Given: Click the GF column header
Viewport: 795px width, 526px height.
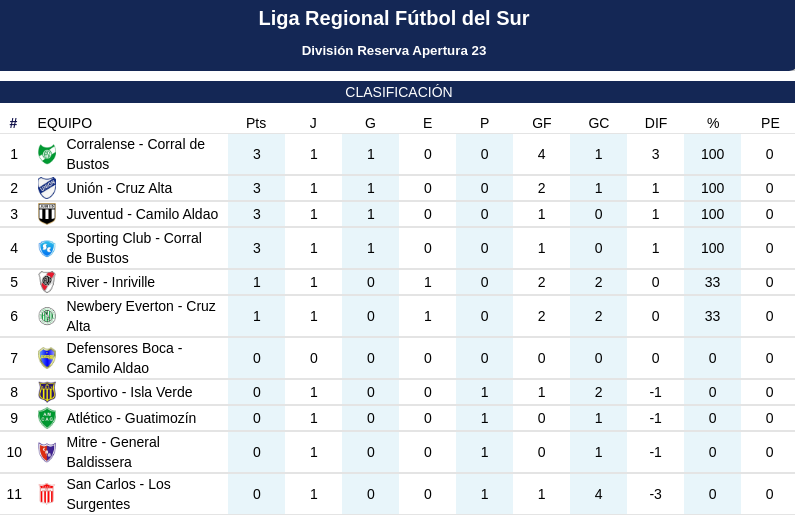Looking at the screenshot, I should [541, 123].
